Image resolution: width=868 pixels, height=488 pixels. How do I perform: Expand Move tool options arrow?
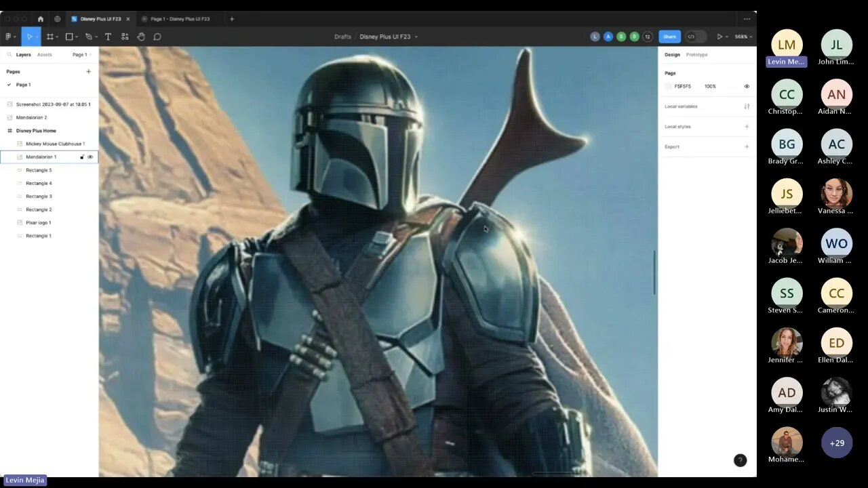pos(37,37)
